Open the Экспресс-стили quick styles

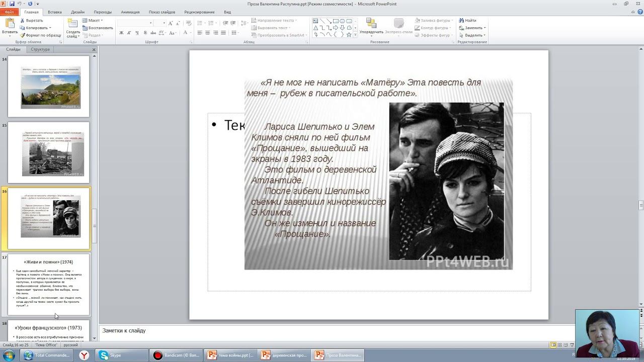pos(399,27)
